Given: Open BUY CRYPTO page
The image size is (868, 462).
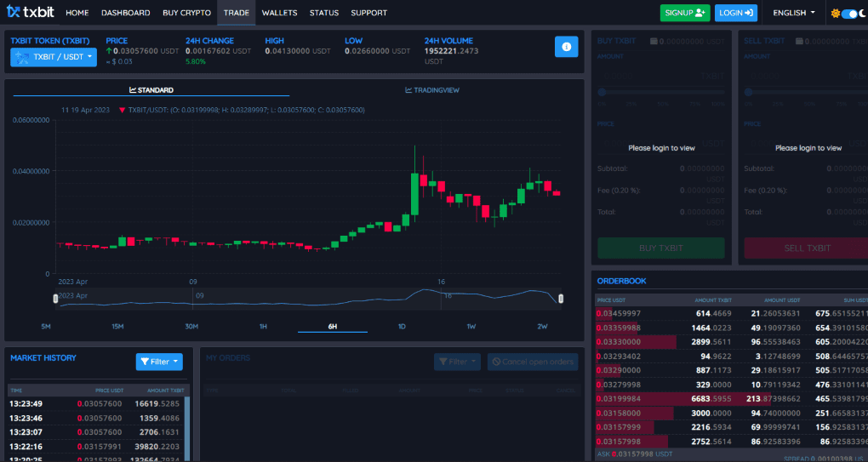Looking at the screenshot, I should pos(186,13).
